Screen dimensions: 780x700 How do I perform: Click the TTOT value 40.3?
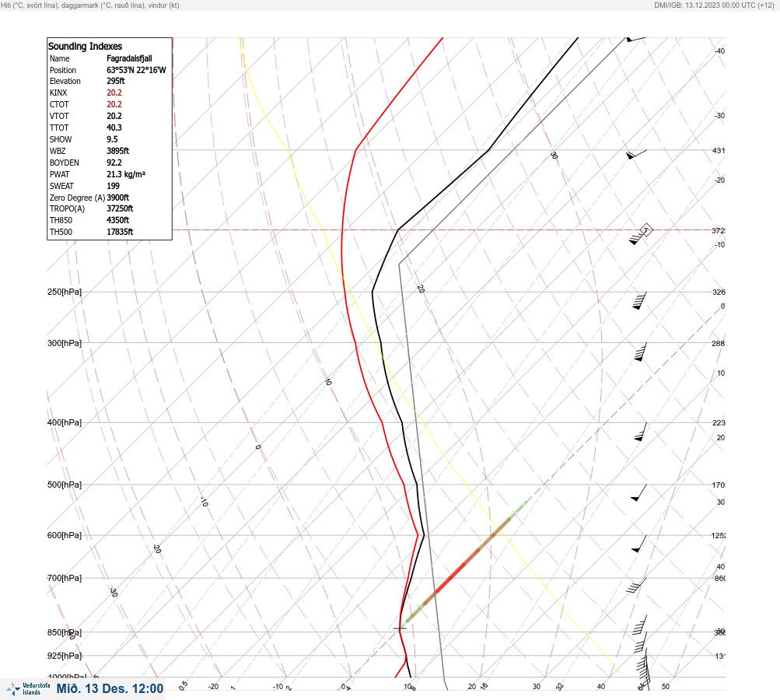[x=114, y=128]
